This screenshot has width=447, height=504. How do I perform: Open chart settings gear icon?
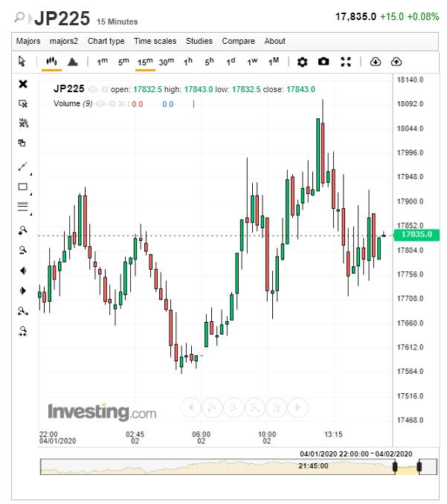point(302,62)
